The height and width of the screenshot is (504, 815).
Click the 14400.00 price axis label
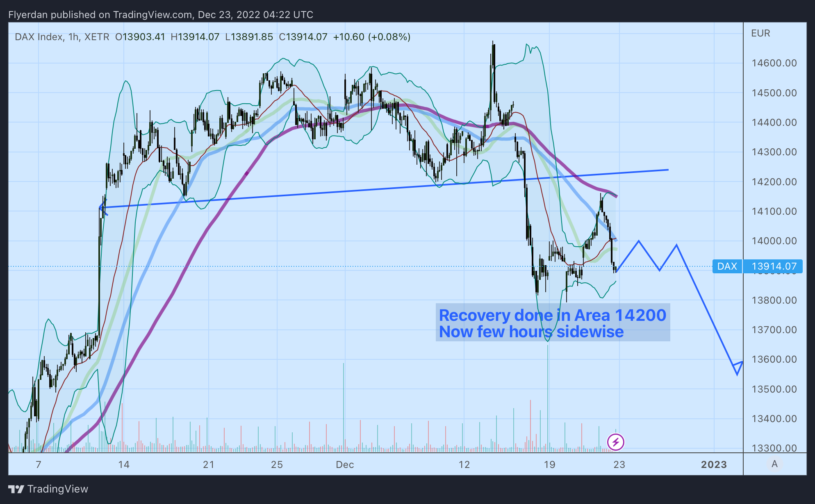[774, 122]
